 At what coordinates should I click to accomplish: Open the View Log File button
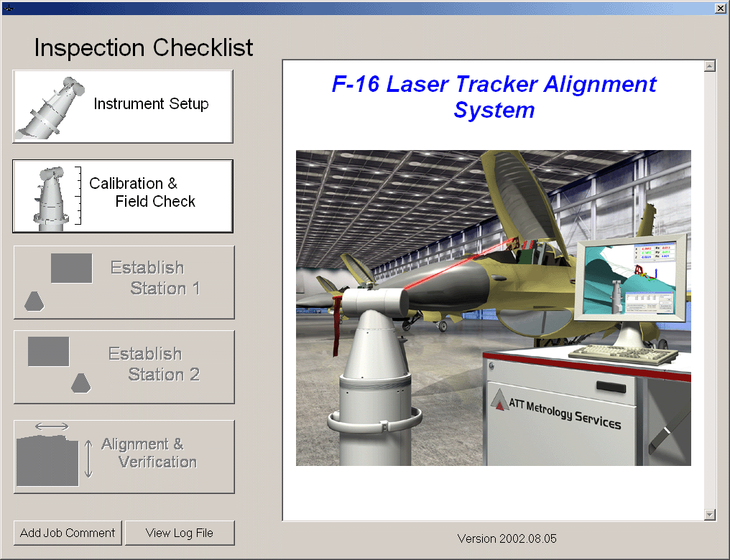point(180,533)
